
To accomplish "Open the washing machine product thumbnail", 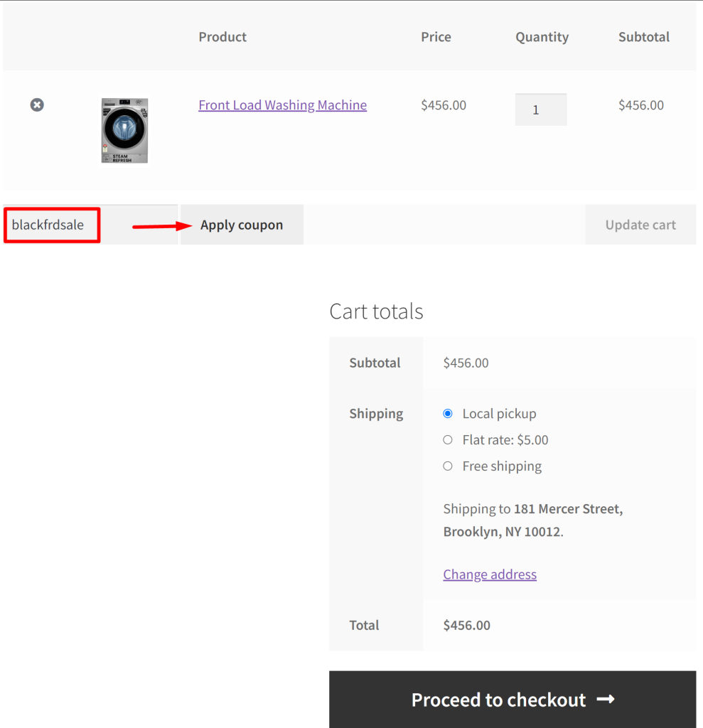I will click(124, 131).
